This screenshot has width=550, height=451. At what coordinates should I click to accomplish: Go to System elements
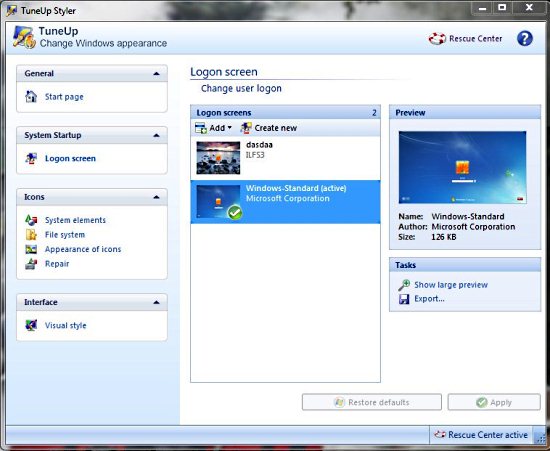click(75, 220)
